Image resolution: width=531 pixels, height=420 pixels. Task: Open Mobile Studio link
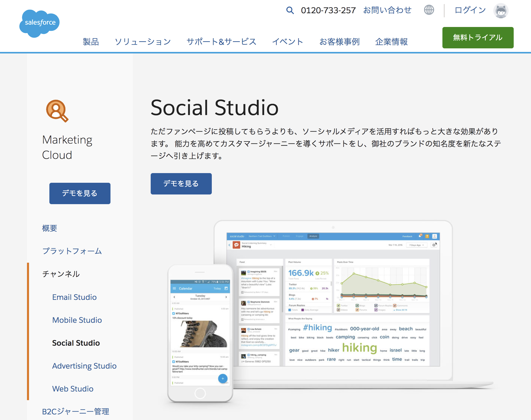click(77, 320)
